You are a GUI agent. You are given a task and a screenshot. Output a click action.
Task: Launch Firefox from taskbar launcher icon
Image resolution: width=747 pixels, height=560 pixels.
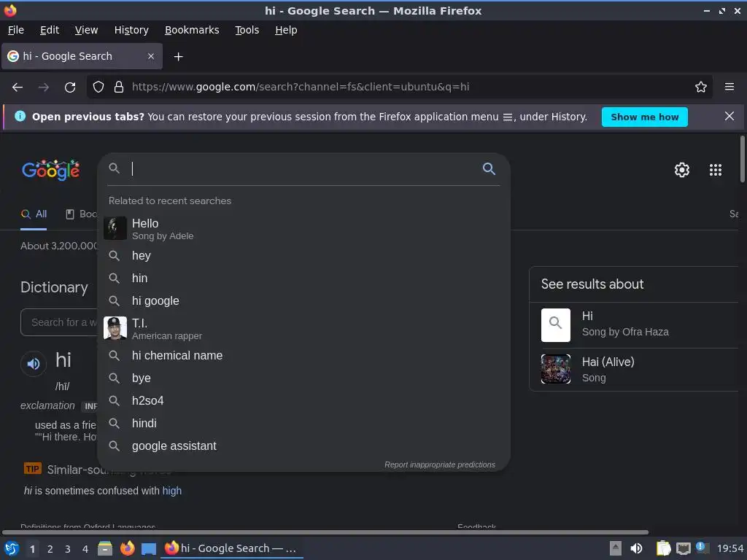click(x=127, y=548)
